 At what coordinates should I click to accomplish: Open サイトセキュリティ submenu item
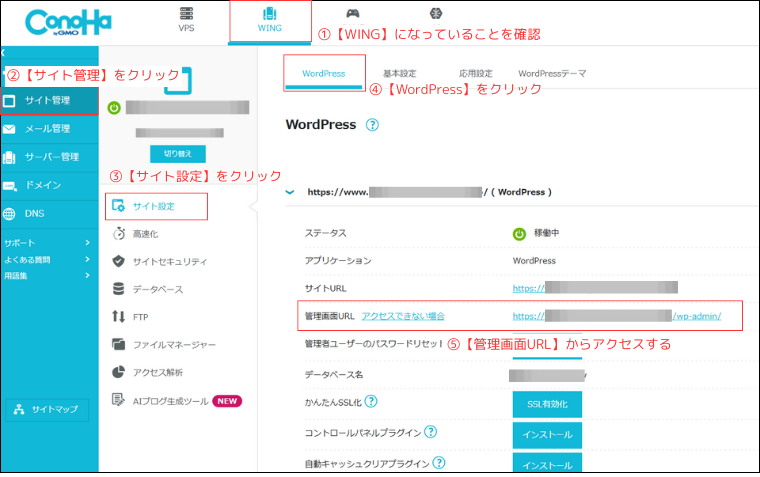(x=170, y=262)
